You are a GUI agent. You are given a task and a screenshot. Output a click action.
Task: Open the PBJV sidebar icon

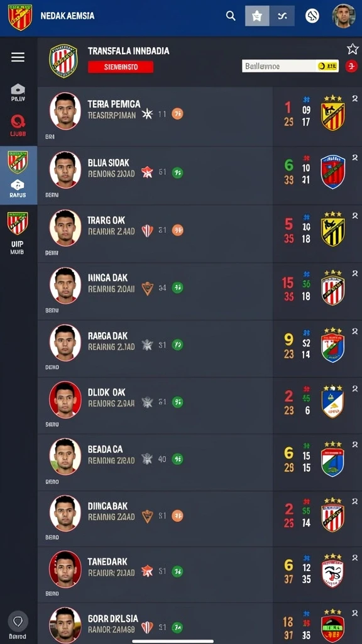click(x=18, y=92)
